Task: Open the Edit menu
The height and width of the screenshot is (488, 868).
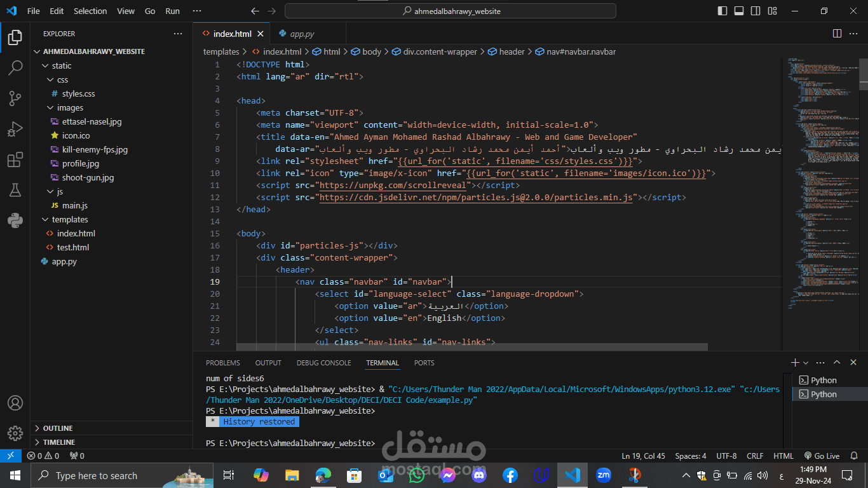Action: 57,11
